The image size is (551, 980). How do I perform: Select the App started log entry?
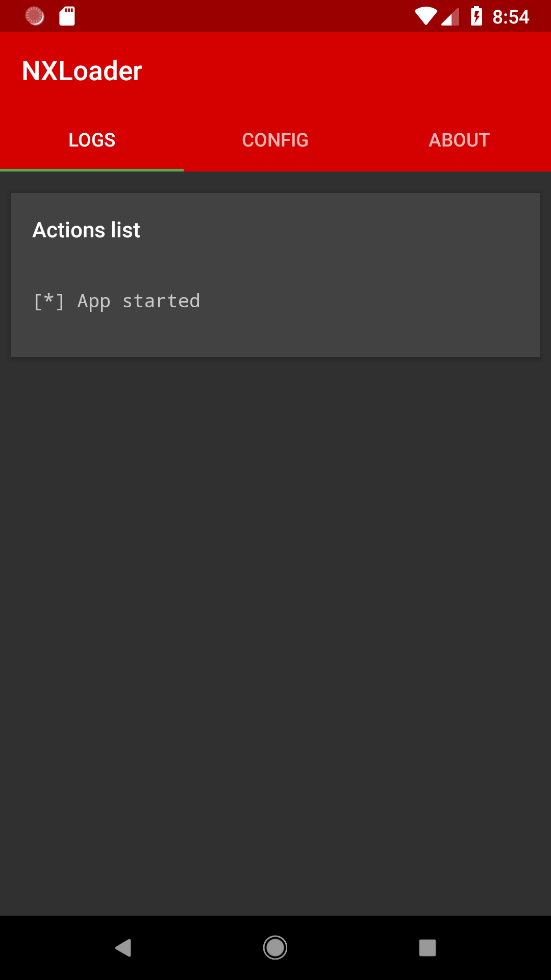coord(117,301)
